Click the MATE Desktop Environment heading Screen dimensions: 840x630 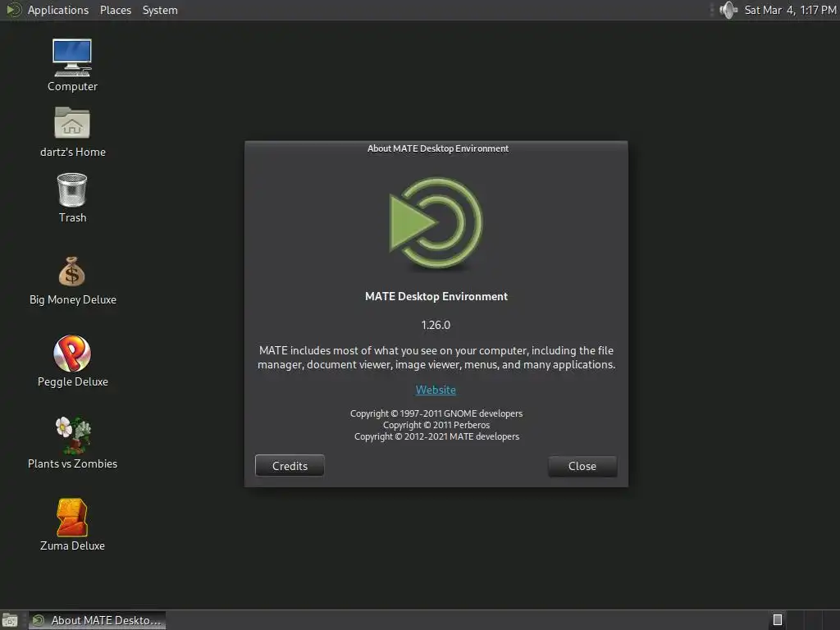(436, 296)
